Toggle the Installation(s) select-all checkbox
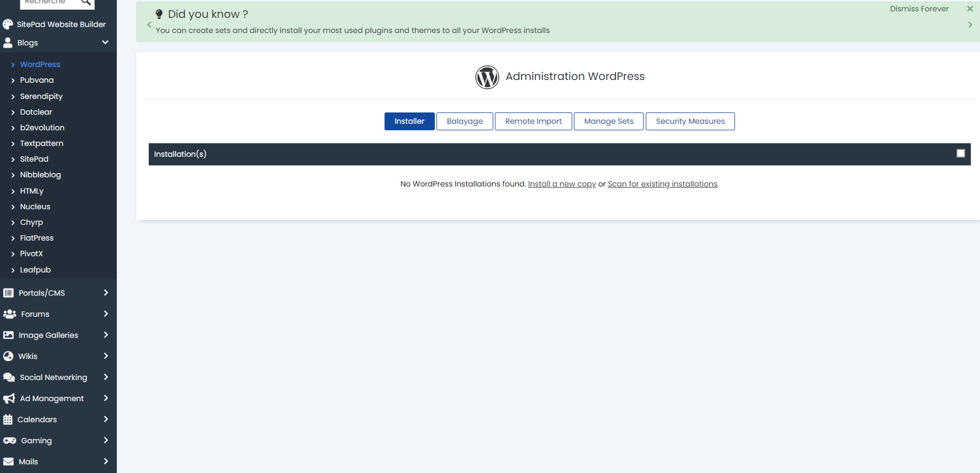The width and height of the screenshot is (980, 473). pos(961,154)
